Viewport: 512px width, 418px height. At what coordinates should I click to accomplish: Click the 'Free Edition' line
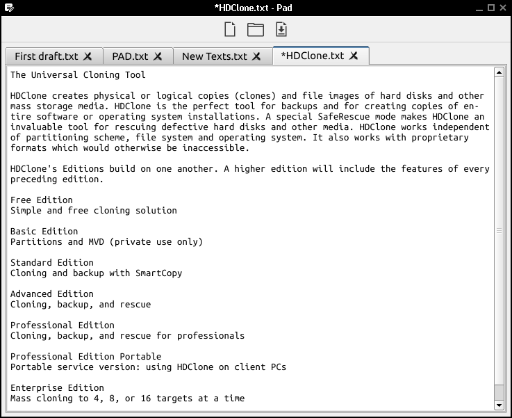41,200
